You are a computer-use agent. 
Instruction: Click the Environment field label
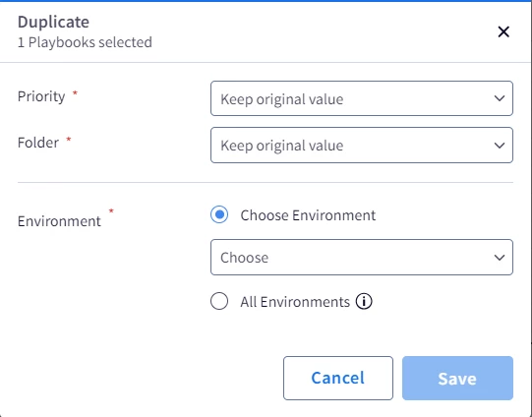pos(59,221)
